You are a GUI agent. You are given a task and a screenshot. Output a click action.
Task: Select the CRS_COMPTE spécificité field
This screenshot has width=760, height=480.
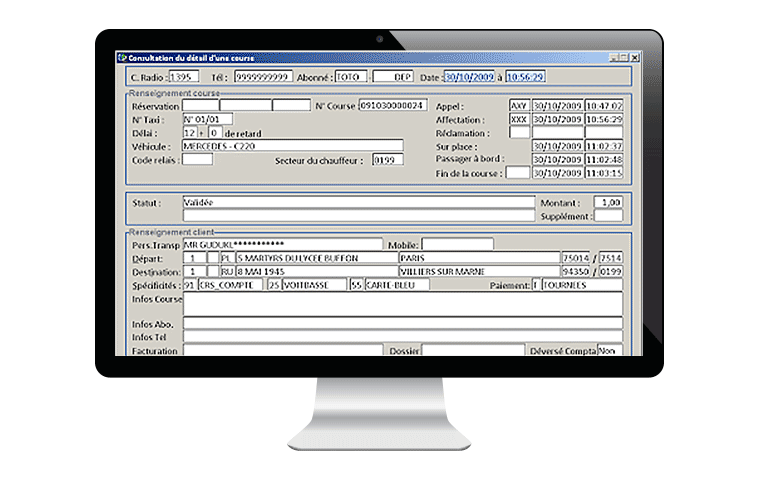(x=230, y=285)
